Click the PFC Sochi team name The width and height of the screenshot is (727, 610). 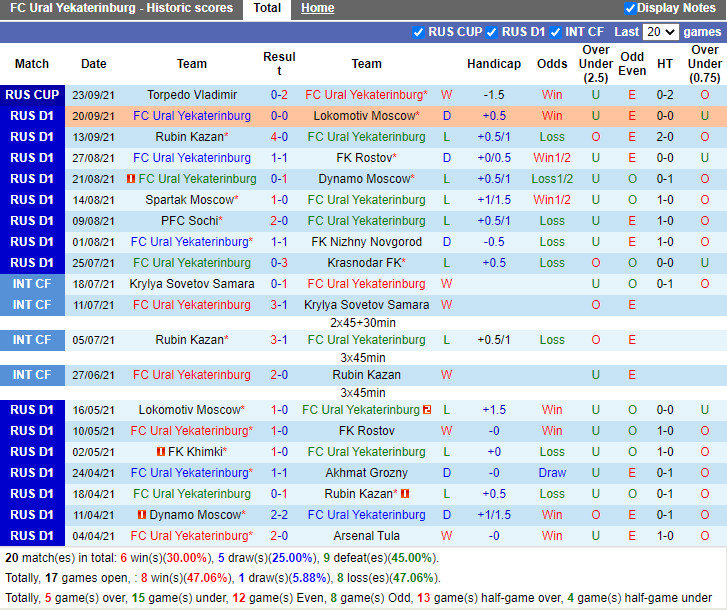(x=189, y=221)
